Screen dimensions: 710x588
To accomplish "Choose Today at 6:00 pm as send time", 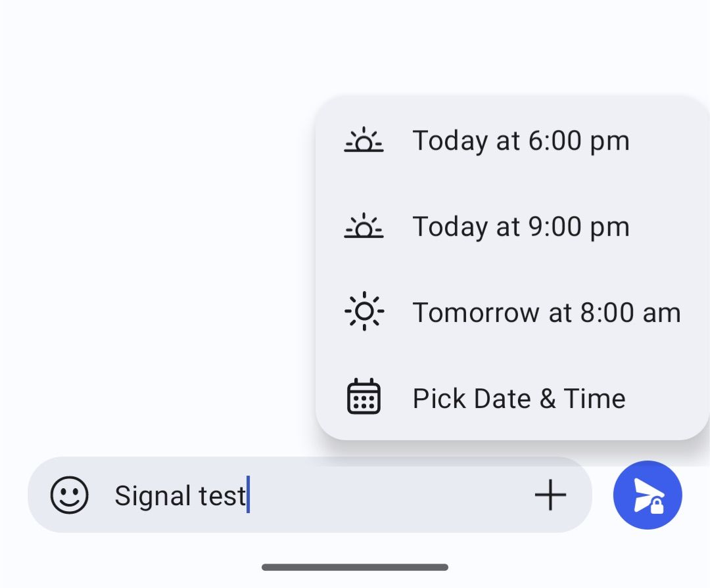I will point(521,140).
